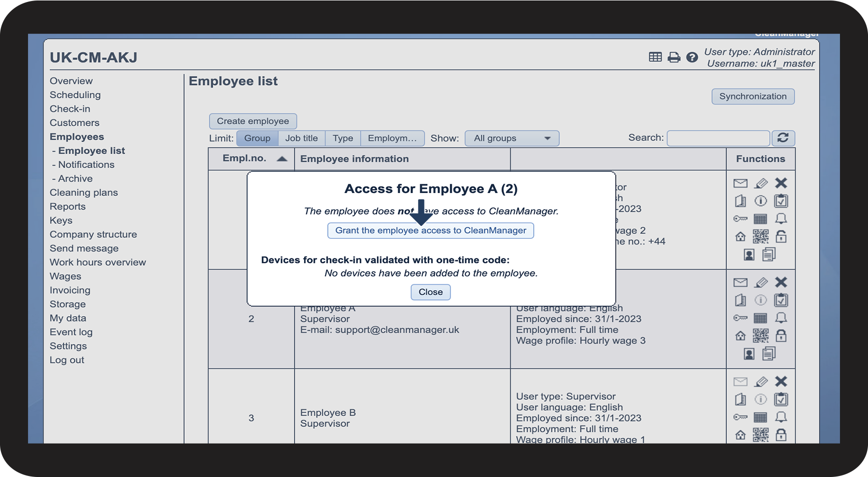Open calendar grid icon in Employee B row
868x477 pixels.
[x=760, y=418]
